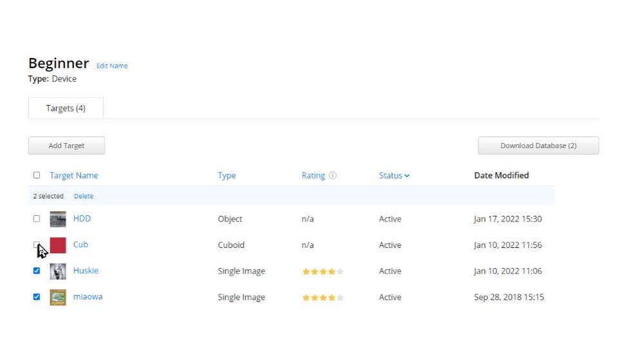Open the miaowa image thumbnail
644x362 pixels.
tap(58, 298)
